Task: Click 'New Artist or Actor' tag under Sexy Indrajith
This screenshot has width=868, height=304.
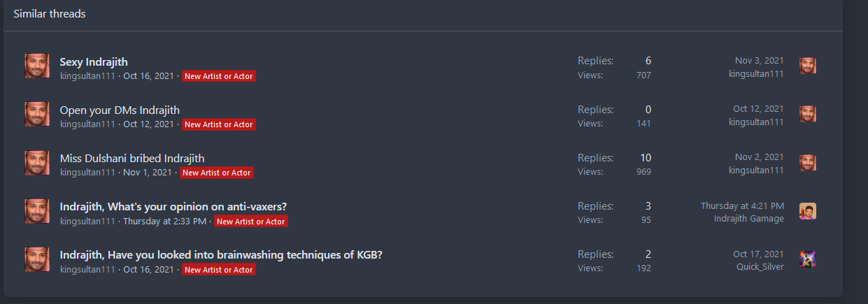Action: click(x=219, y=76)
